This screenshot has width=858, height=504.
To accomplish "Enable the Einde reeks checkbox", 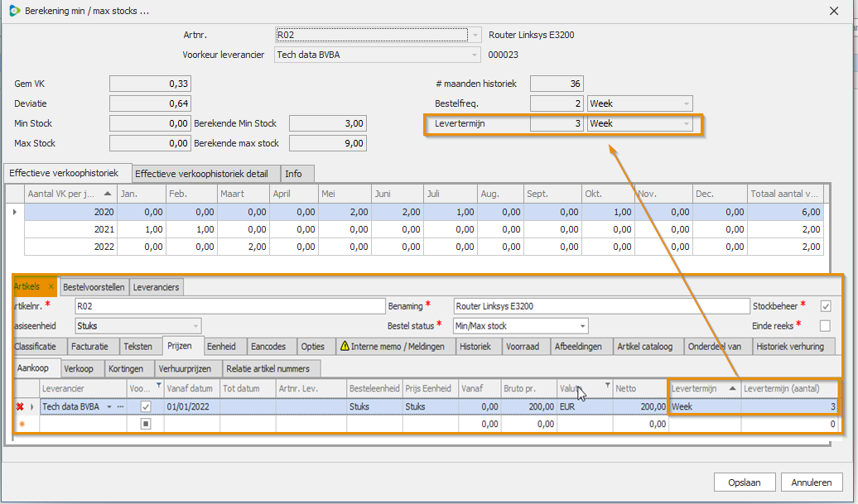I will 825,326.
